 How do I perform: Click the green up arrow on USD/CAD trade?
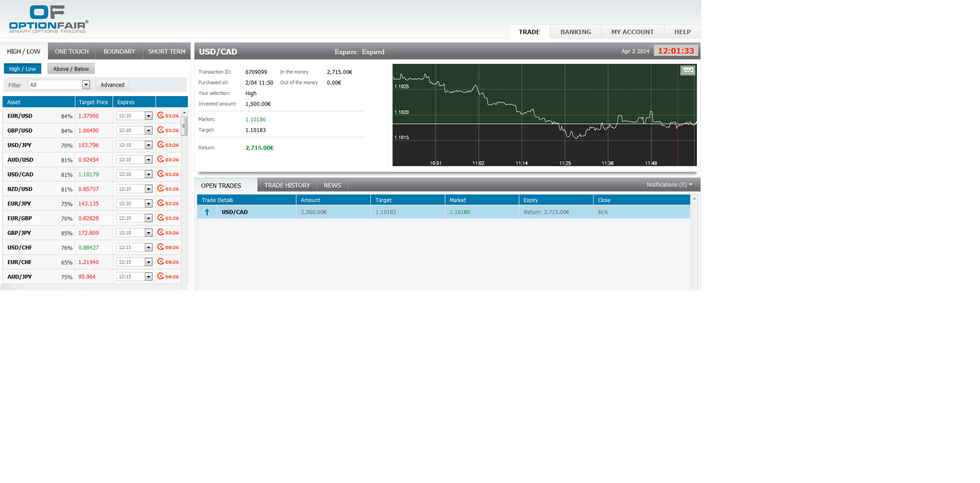tap(206, 212)
